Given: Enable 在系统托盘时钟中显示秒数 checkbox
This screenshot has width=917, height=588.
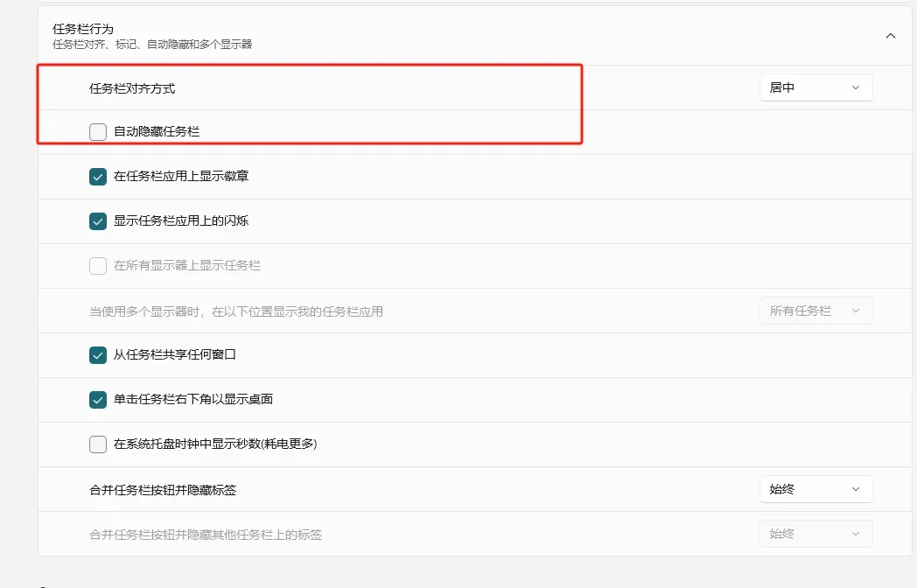Looking at the screenshot, I should click(x=98, y=444).
